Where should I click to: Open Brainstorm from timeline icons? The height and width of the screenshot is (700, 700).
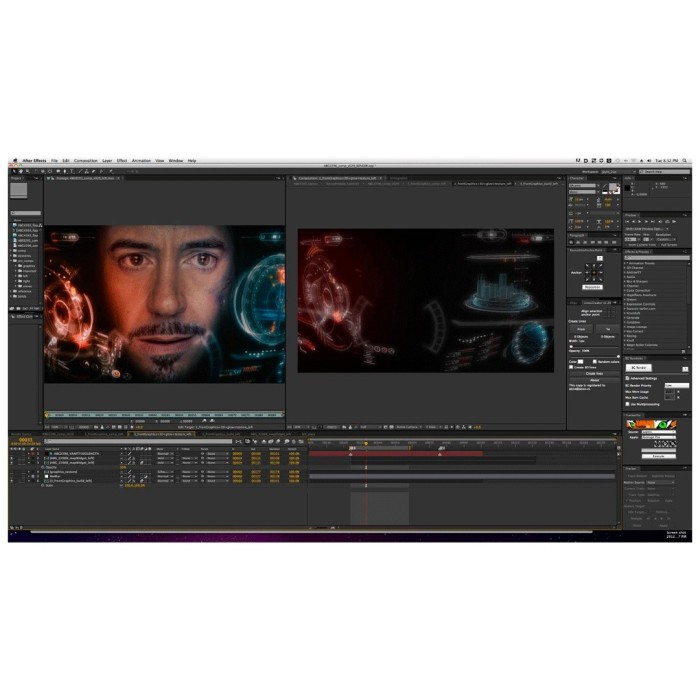[x=287, y=442]
